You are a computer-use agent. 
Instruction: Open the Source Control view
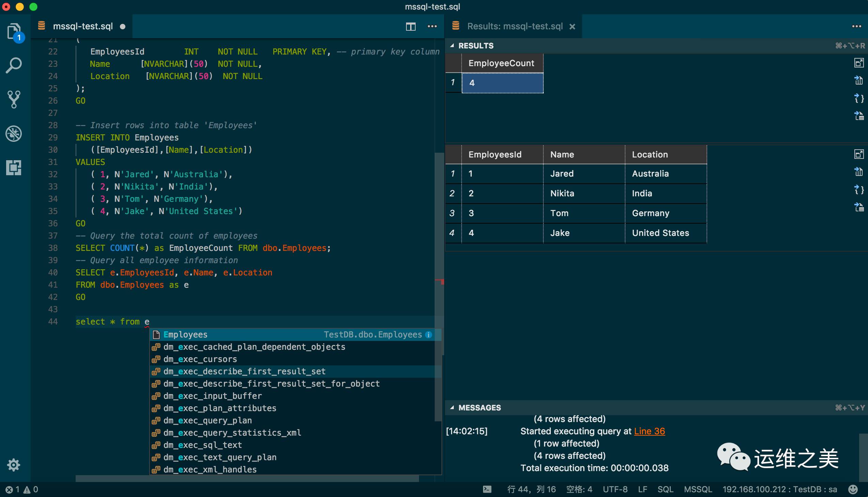click(x=14, y=99)
